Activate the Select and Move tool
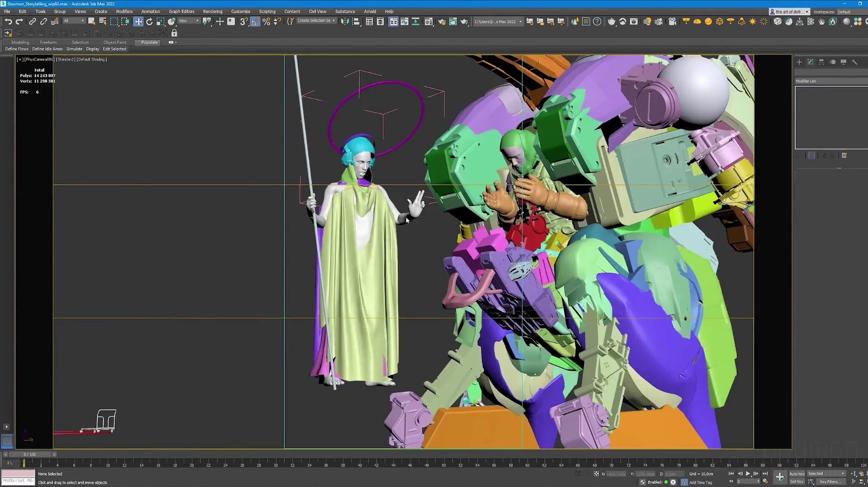 click(x=138, y=21)
